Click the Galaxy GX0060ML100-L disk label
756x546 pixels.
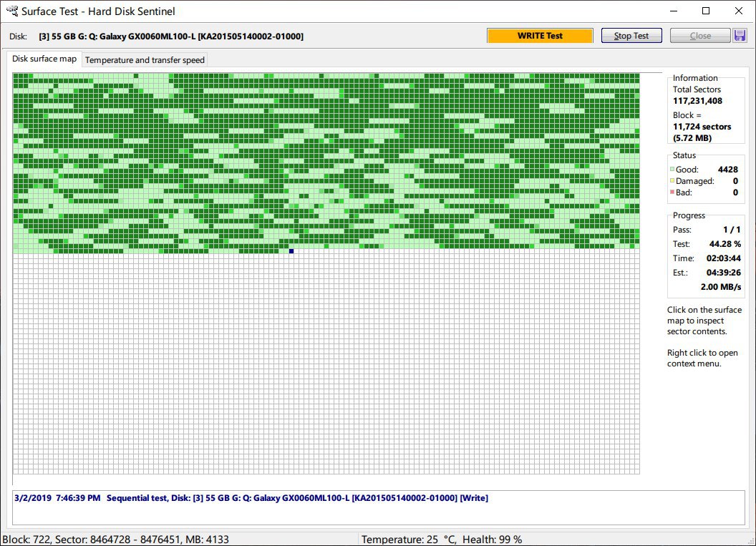click(x=171, y=36)
